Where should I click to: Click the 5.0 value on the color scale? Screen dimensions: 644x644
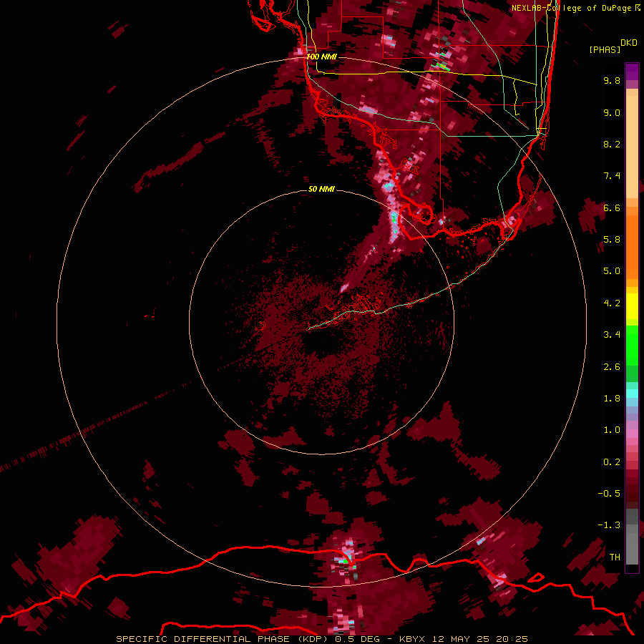click(612, 271)
